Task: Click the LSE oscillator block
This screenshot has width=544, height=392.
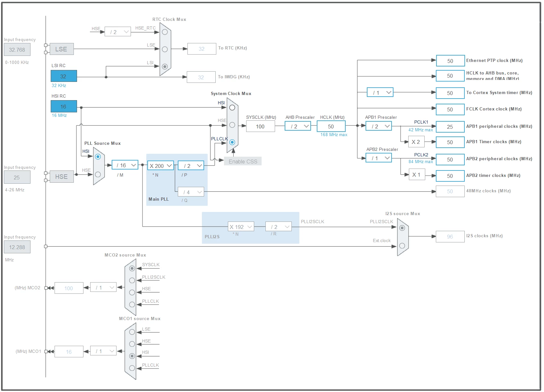Action: pos(62,49)
